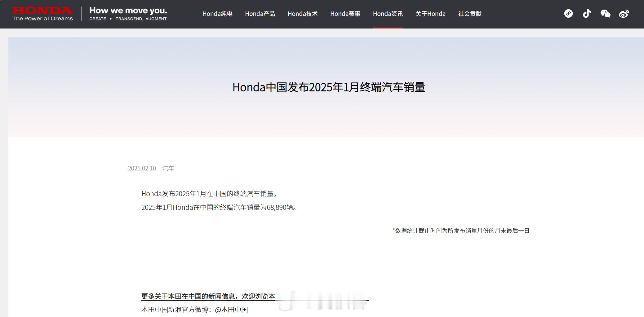644x317 pixels.
Task: Click the sentence containing 68,890辆
Action: coord(219,207)
